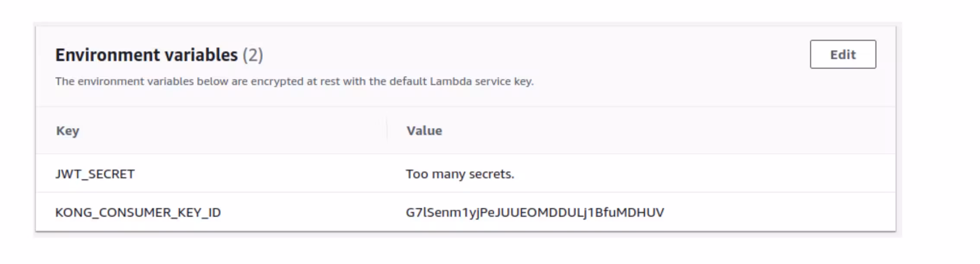The height and width of the screenshot is (264, 980).
Task: Click "service key." in the description
Action: [x=504, y=81]
